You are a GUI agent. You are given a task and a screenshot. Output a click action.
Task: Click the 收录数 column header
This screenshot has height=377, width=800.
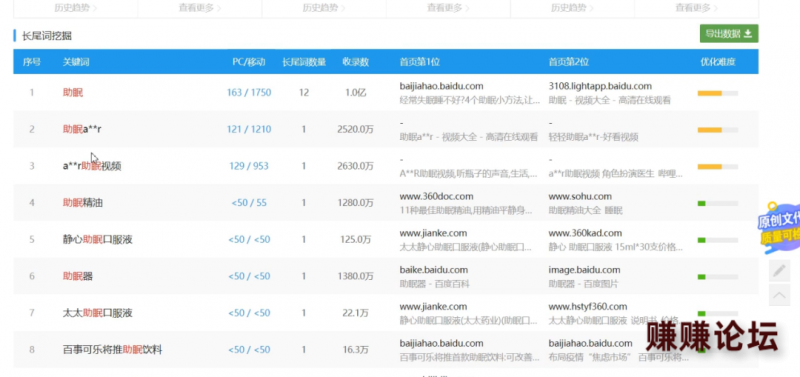[x=356, y=62]
